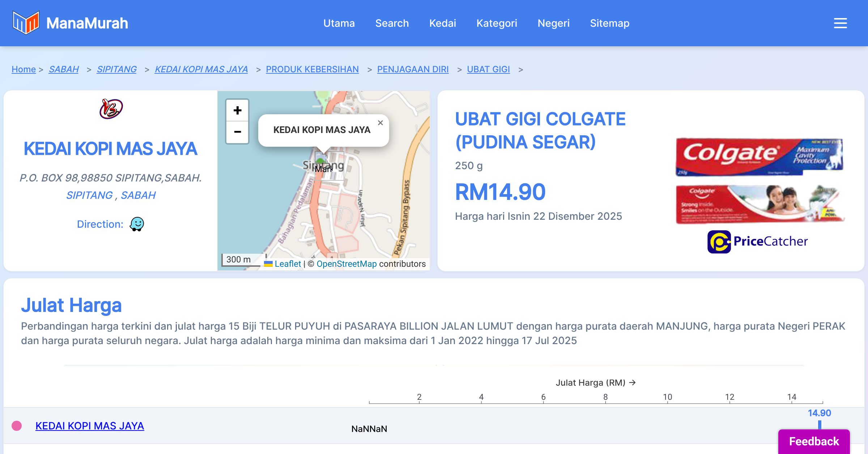The image size is (868, 454).
Task: Click the UBAT GIGI breadcrumb link
Action: (x=488, y=69)
